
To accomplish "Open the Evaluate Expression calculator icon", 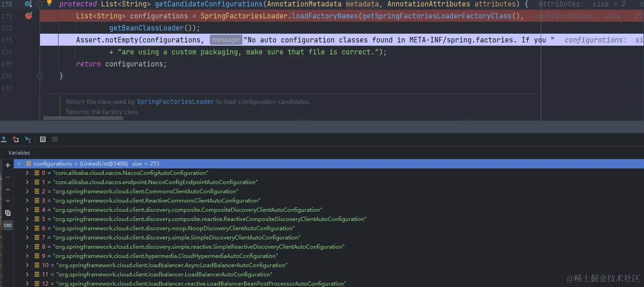I will pos(43,139).
